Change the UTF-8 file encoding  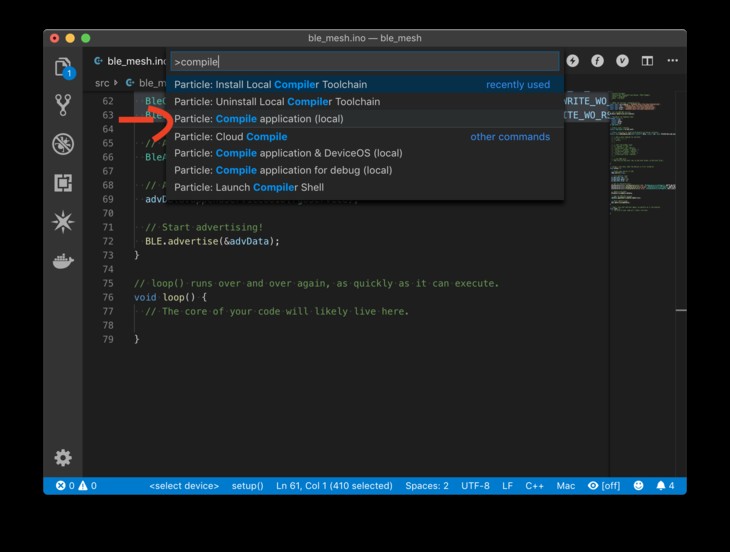tap(475, 486)
